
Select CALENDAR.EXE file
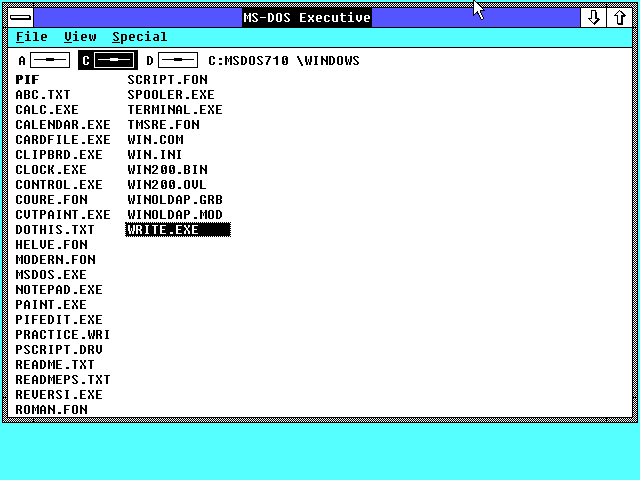tap(63, 124)
